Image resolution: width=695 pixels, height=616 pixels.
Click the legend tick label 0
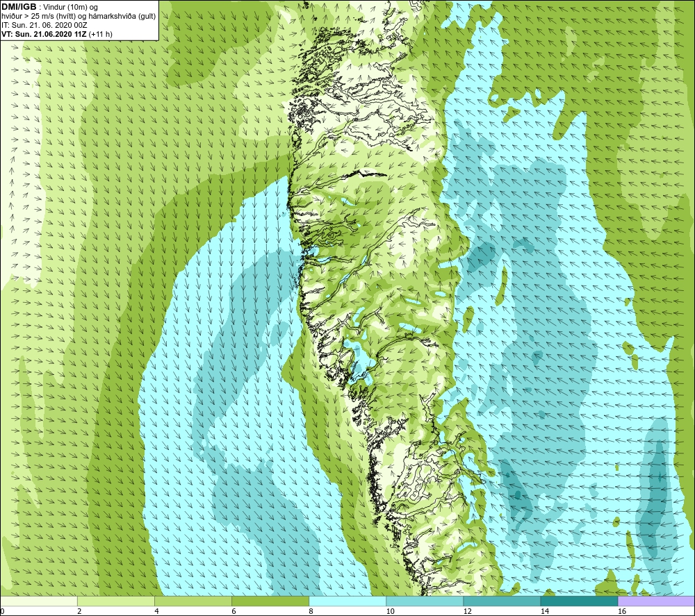click(x=2, y=611)
